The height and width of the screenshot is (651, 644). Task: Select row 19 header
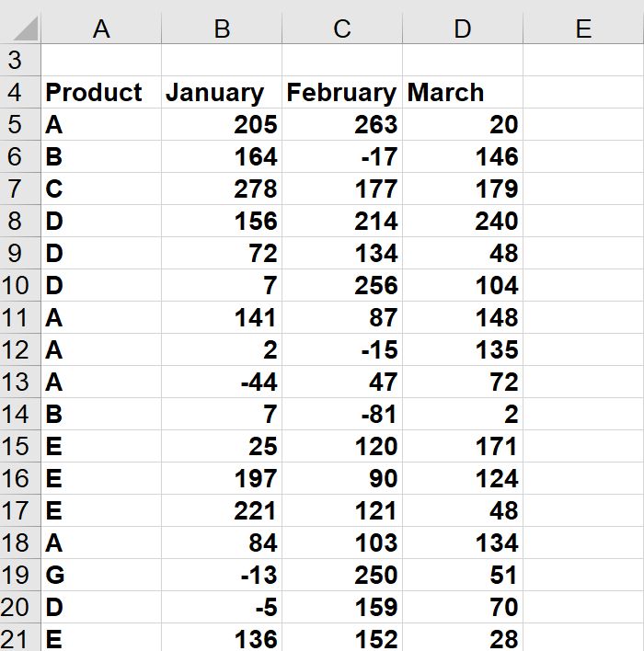[x=20, y=575]
